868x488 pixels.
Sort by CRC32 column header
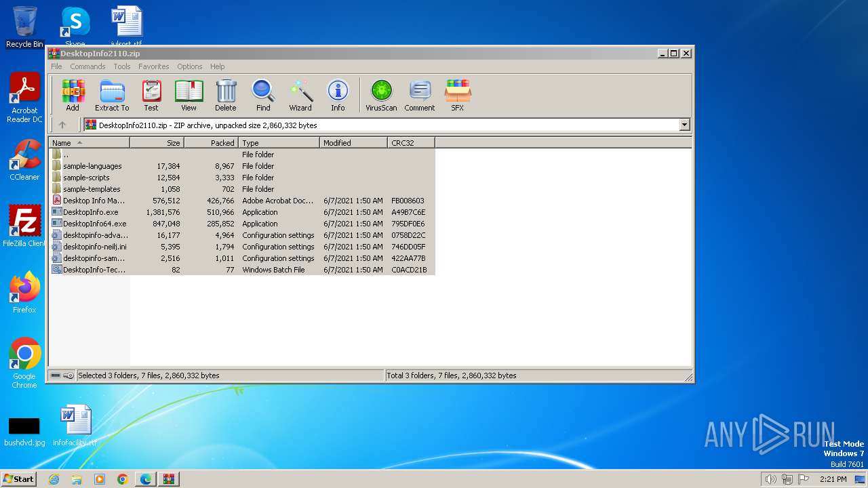coord(411,143)
